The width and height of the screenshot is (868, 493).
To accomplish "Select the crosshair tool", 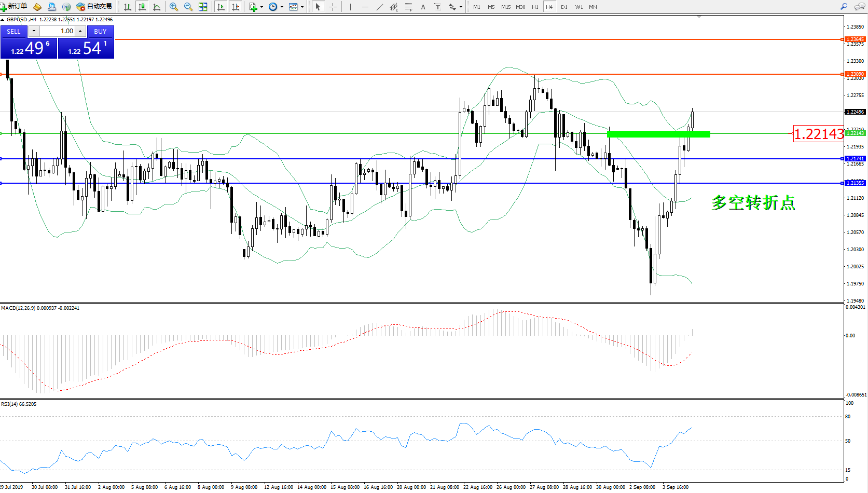I will tap(333, 7).
